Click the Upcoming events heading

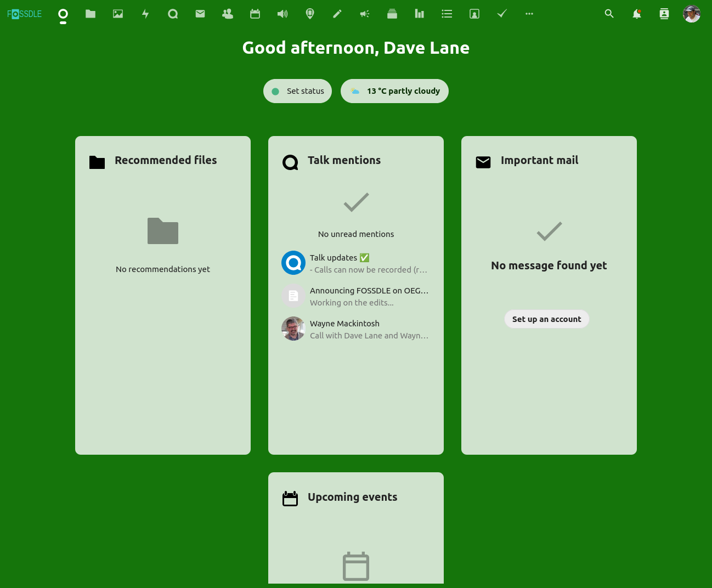[x=352, y=497]
